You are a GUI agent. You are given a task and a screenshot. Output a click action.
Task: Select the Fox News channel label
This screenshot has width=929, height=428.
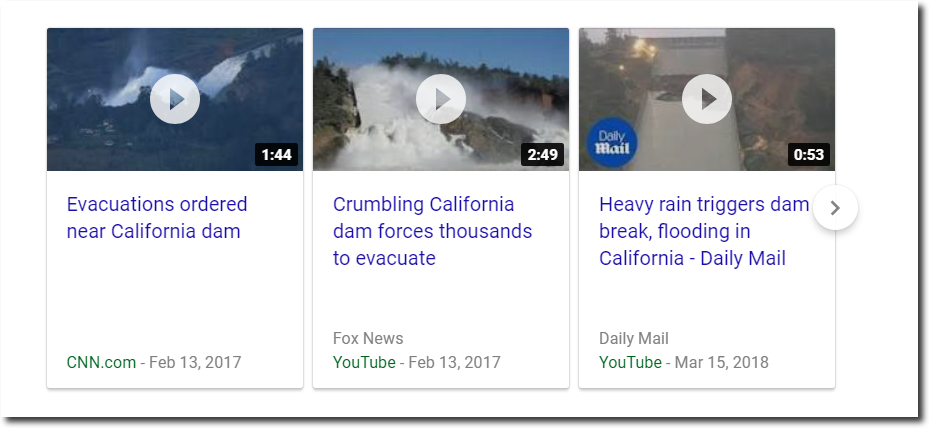[x=368, y=338]
